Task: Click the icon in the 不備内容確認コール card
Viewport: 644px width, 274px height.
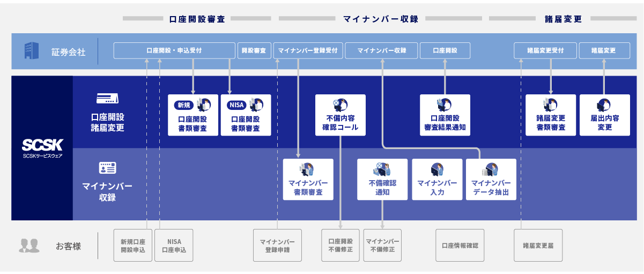Action: (340, 105)
